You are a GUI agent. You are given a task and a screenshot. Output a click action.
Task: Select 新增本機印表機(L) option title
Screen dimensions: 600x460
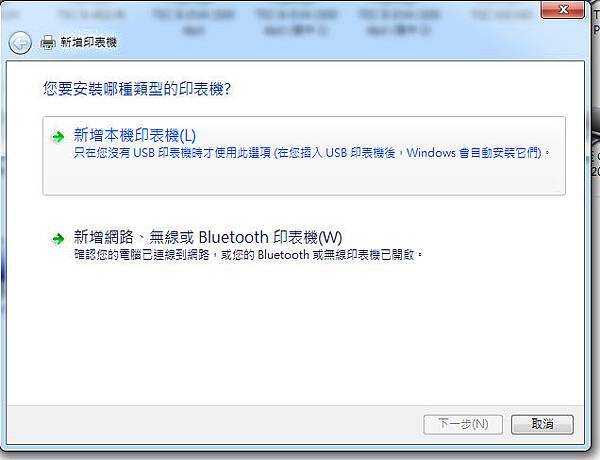135,135
